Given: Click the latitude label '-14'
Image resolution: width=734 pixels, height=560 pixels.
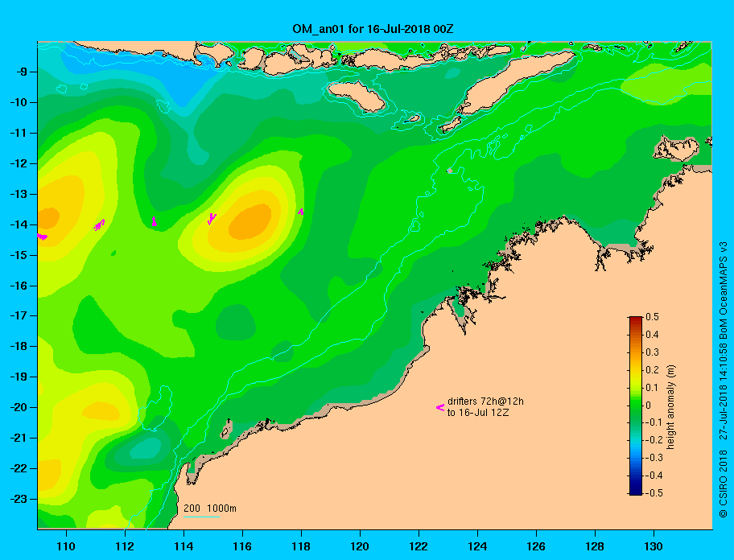Looking at the screenshot, I should 19,224.
